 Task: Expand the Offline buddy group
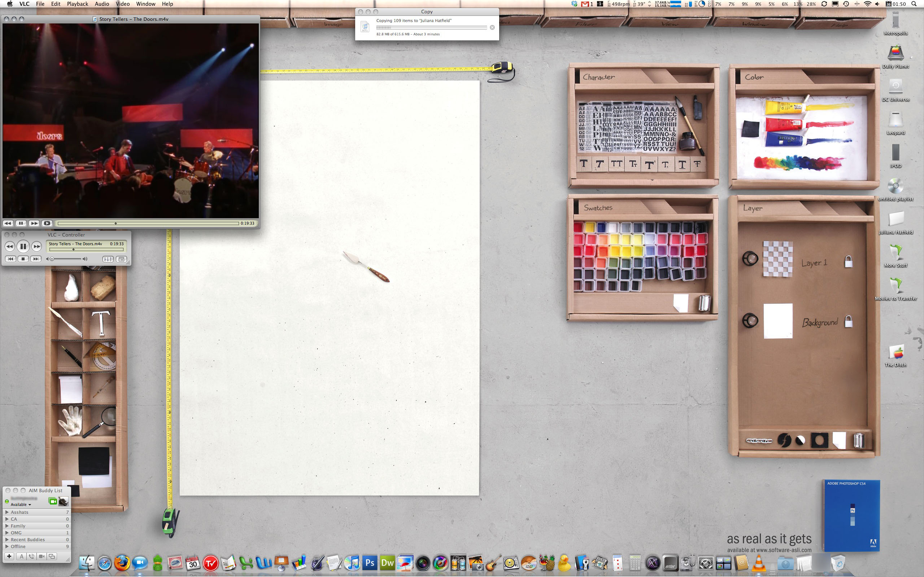[x=7, y=546]
